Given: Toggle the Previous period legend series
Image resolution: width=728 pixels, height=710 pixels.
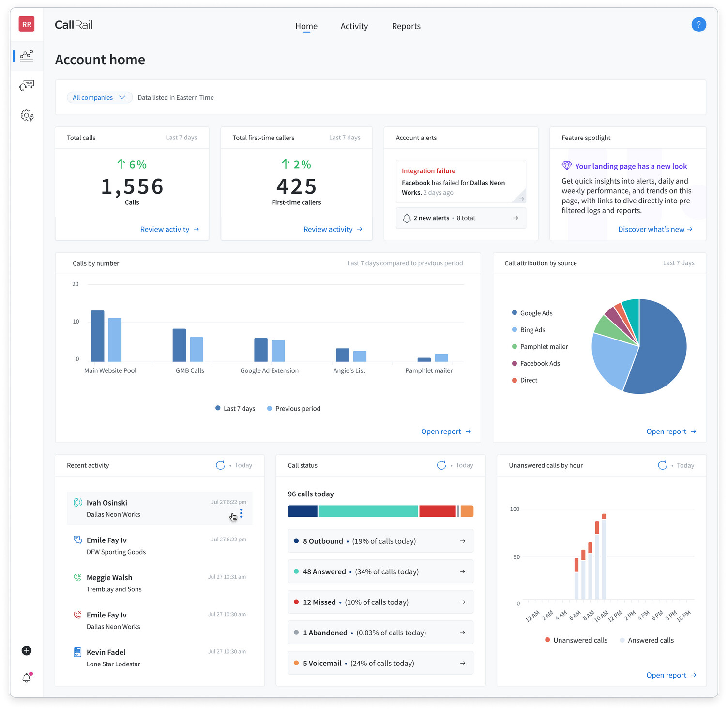Looking at the screenshot, I should point(294,408).
